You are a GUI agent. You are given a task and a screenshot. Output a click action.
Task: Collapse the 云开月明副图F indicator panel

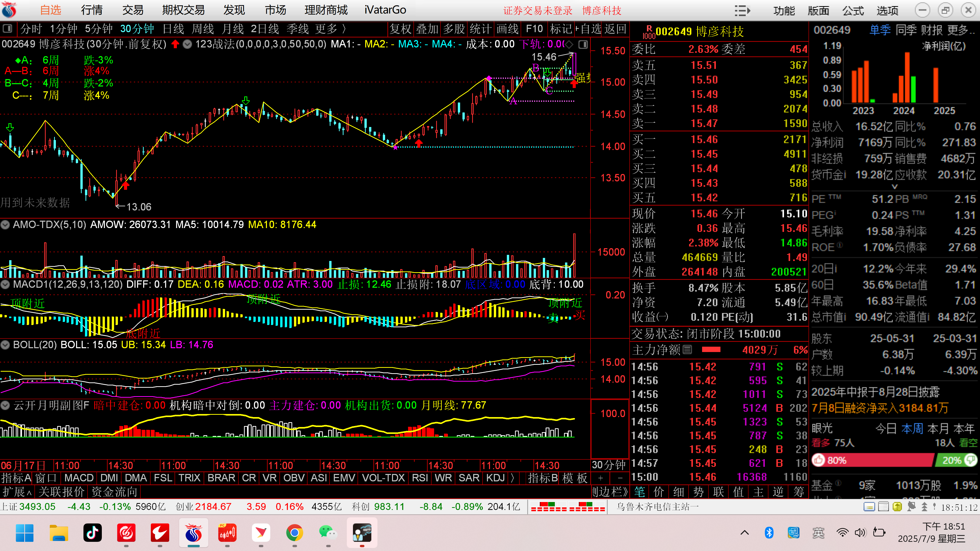5,405
